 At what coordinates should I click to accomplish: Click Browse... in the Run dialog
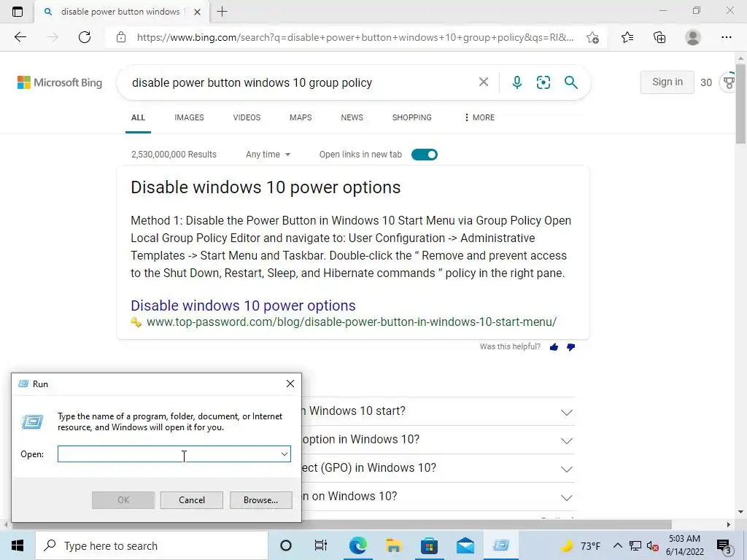coord(260,500)
